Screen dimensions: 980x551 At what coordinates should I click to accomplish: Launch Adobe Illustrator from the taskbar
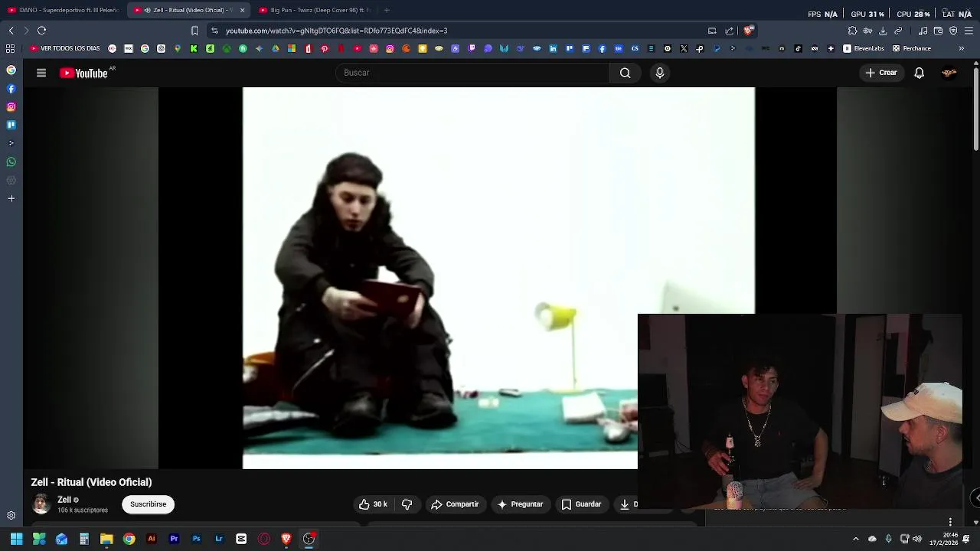(x=152, y=539)
